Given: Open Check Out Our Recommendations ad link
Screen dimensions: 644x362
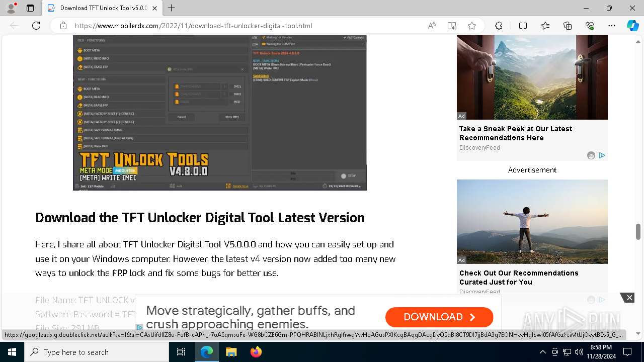Looking at the screenshot, I should 519,278.
